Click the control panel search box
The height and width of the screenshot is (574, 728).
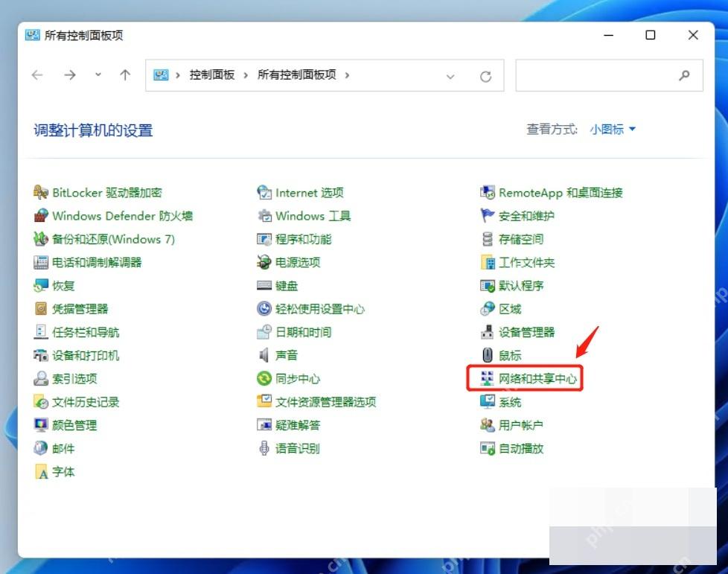(x=609, y=75)
